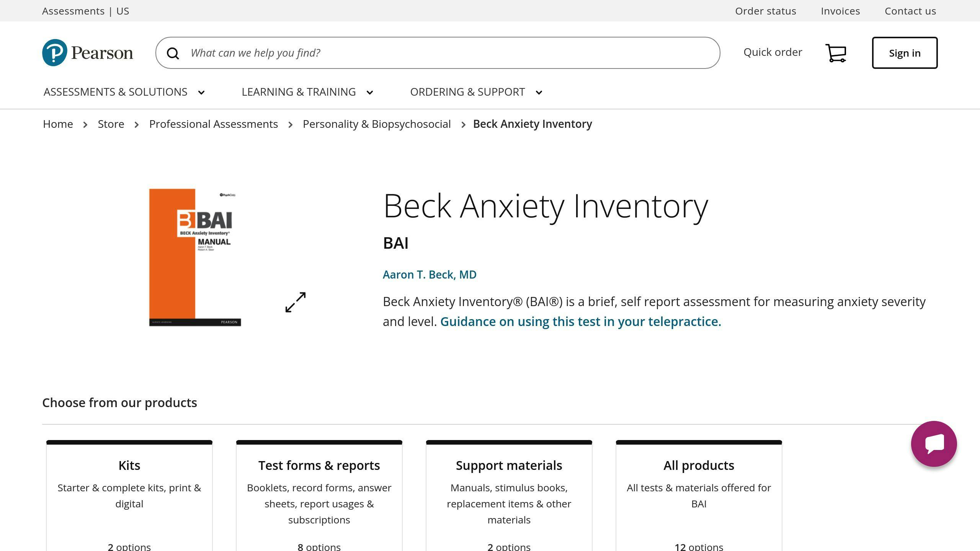980x551 pixels.
Task: Expand Assessments & Solutions menu
Action: click(124, 92)
